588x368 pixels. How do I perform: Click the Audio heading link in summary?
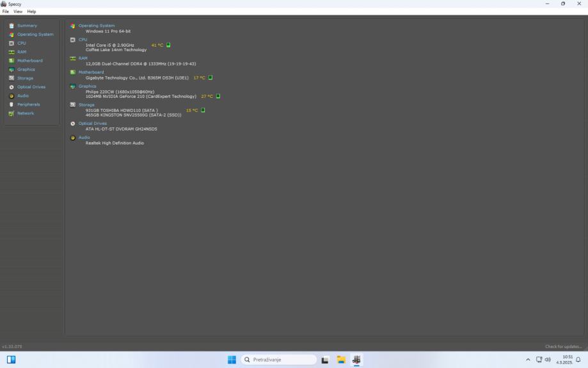pos(84,138)
